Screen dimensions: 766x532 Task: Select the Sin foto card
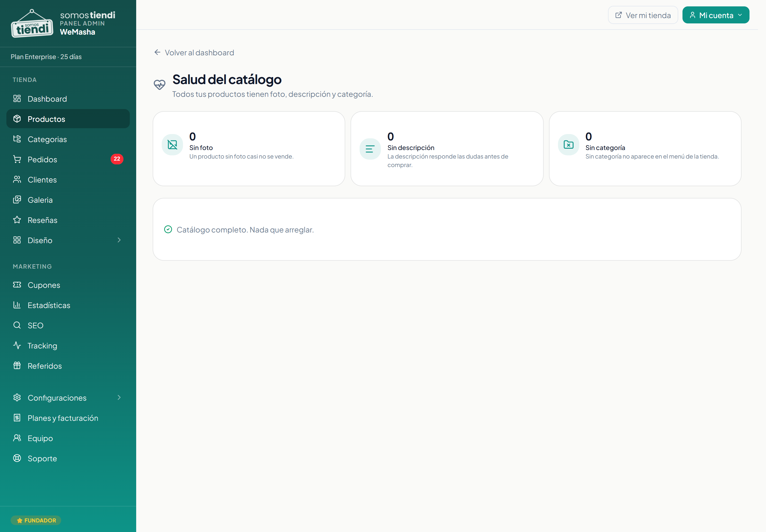pyautogui.click(x=249, y=149)
